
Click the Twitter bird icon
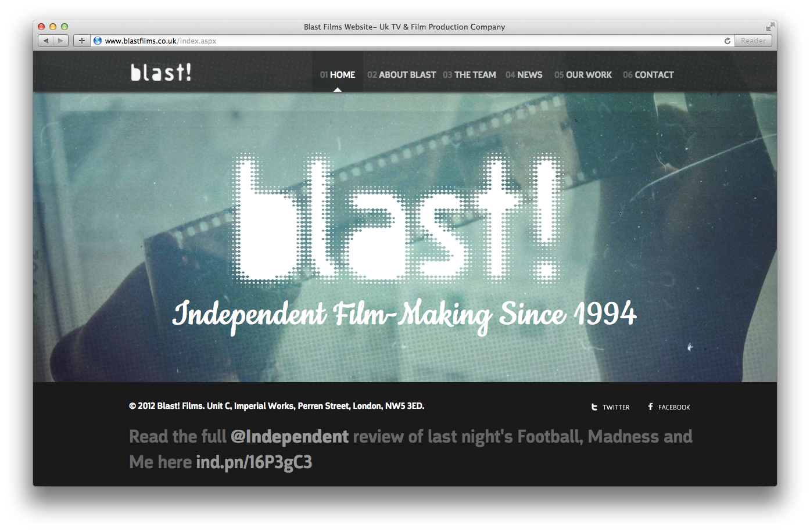[x=594, y=407]
